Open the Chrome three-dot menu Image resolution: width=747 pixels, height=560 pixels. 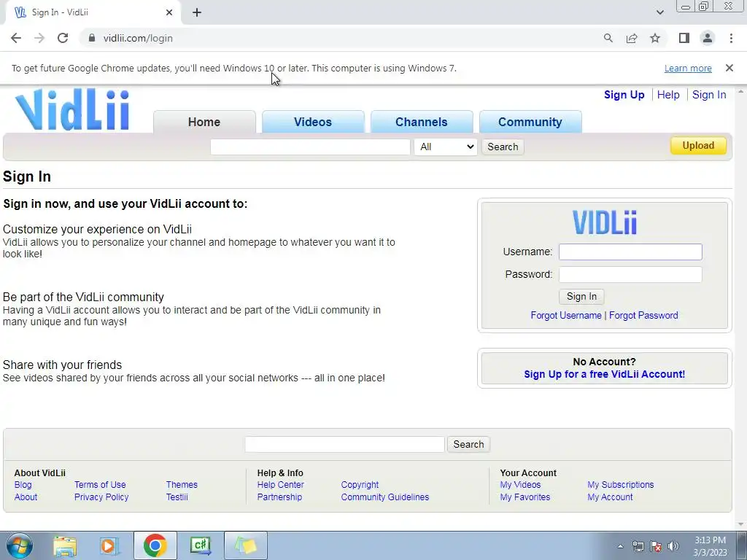coord(731,38)
